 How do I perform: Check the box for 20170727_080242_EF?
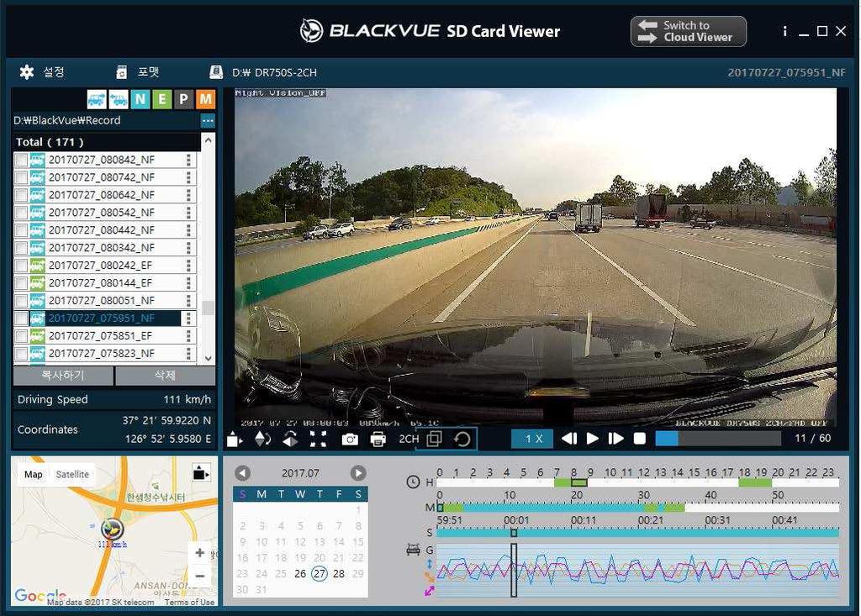coord(21,266)
